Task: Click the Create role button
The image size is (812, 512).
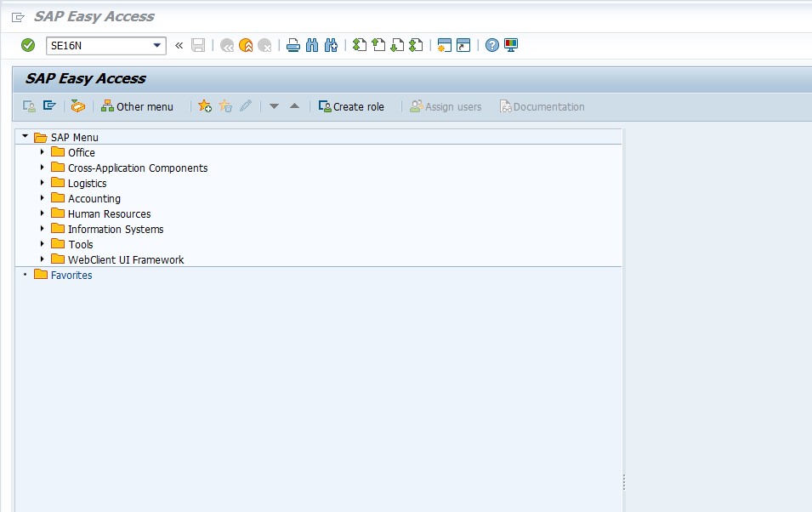Action: tap(351, 107)
